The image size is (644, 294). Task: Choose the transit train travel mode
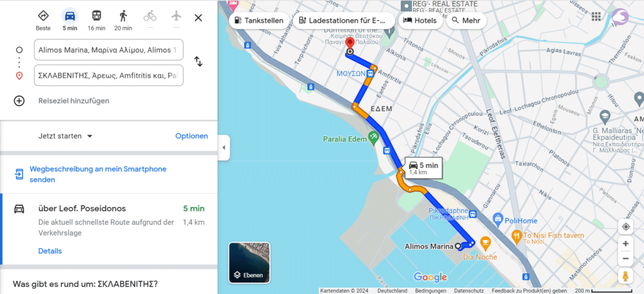pos(96,16)
